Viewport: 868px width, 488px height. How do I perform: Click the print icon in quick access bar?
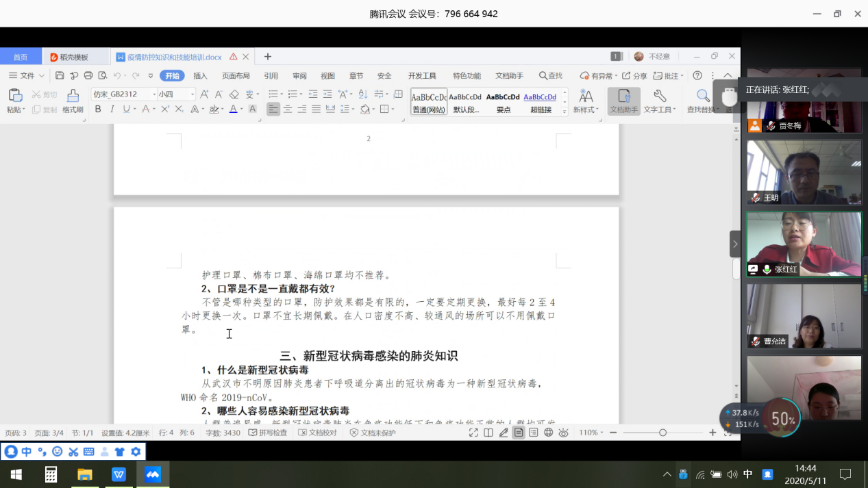[x=88, y=76]
